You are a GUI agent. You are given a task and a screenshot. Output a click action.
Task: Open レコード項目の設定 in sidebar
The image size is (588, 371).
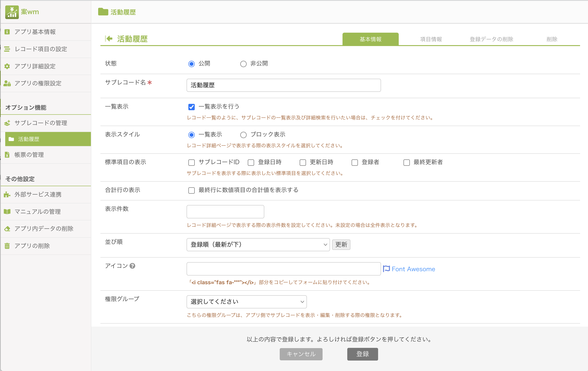click(x=46, y=49)
